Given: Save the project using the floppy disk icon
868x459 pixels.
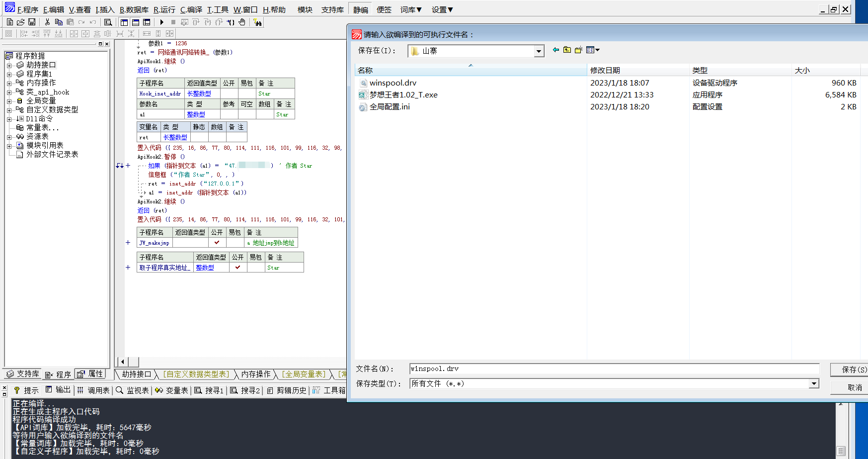Looking at the screenshot, I should click(x=32, y=22).
